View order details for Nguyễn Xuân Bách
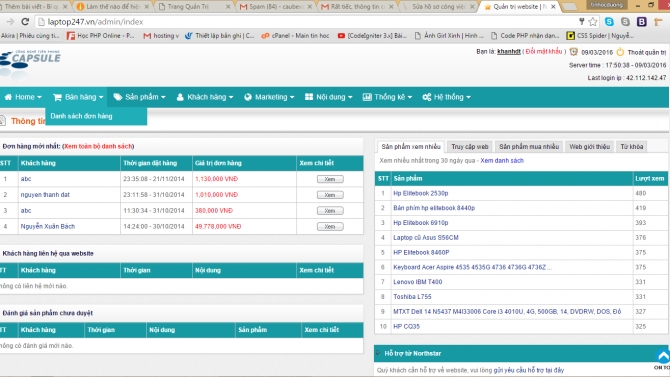The height and width of the screenshot is (377, 670). (x=330, y=227)
